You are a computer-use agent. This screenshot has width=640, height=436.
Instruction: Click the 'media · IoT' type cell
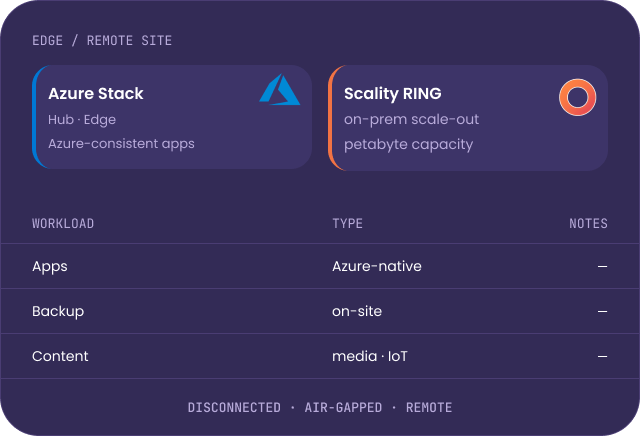pyautogui.click(x=370, y=356)
